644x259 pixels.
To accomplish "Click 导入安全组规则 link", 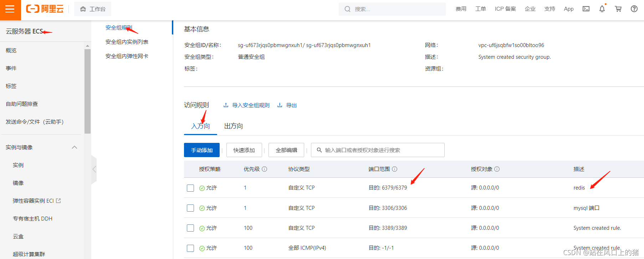I will coord(251,105).
